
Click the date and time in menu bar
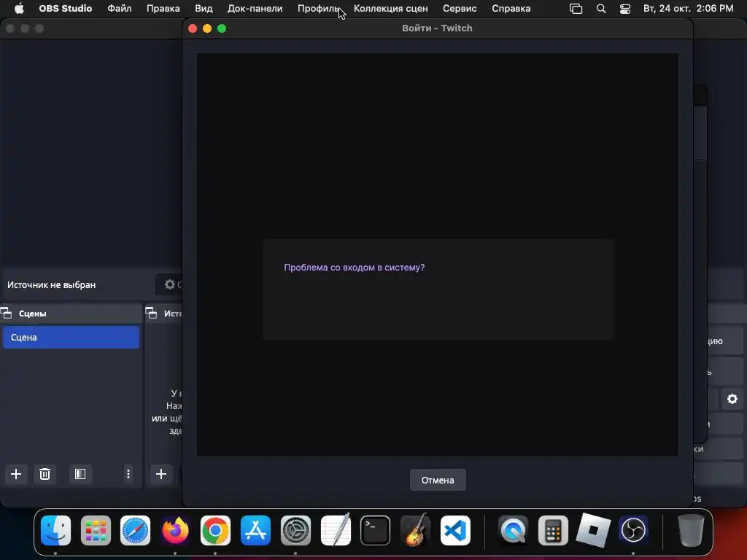[x=688, y=9]
